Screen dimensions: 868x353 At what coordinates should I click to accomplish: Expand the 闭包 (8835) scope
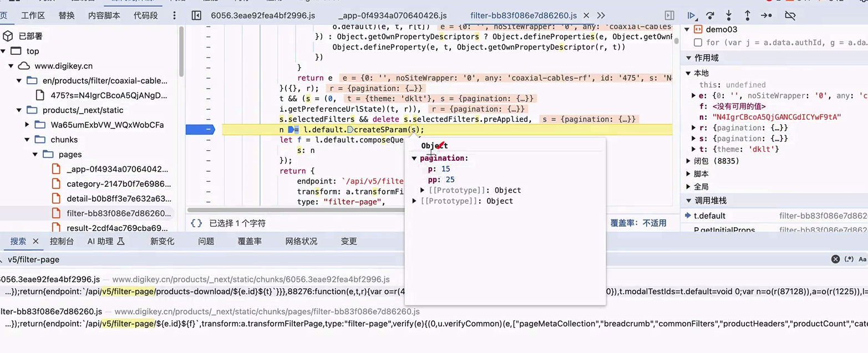pyautogui.click(x=689, y=161)
